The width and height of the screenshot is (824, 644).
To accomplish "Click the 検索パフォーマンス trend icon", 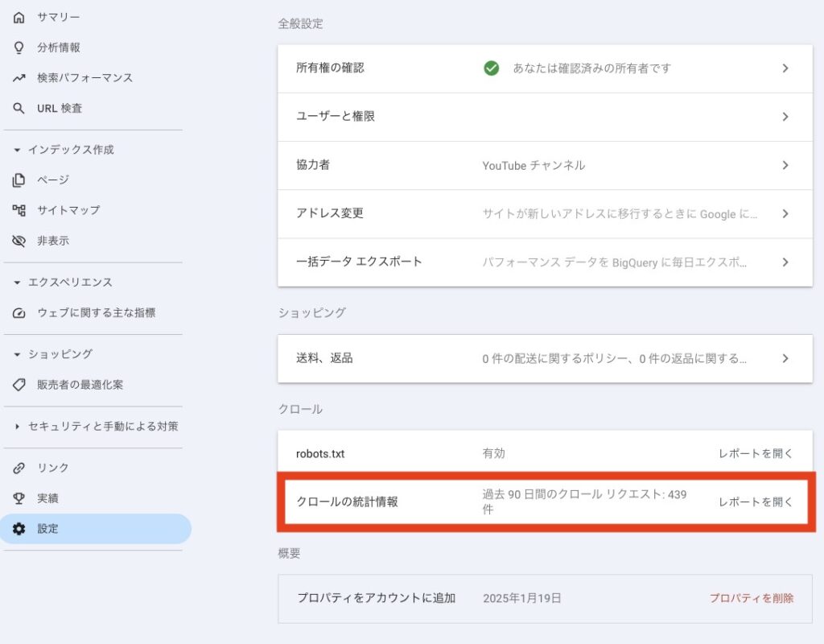I will coord(19,78).
